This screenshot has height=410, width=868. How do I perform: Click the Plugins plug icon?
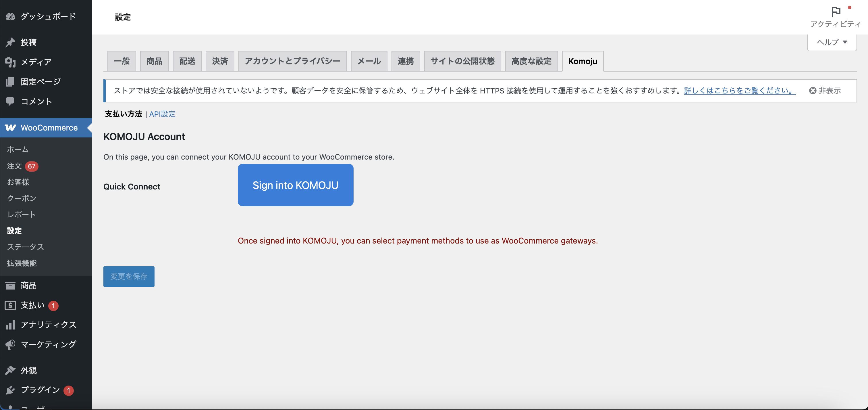(x=10, y=390)
